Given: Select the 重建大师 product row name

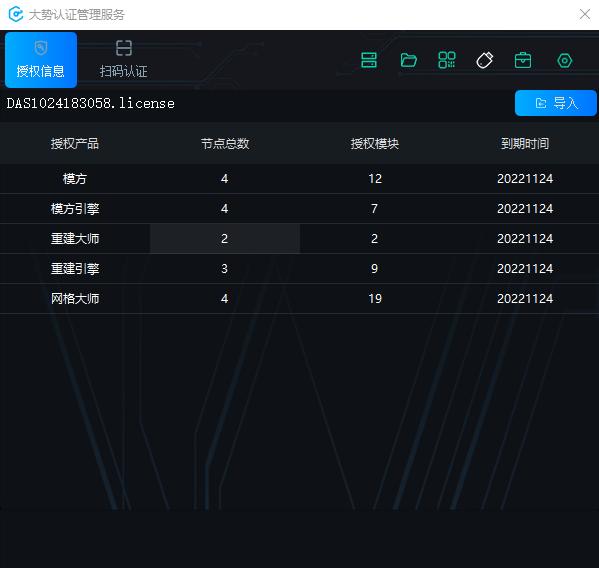Looking at the screenshot, I should [75, 239].
